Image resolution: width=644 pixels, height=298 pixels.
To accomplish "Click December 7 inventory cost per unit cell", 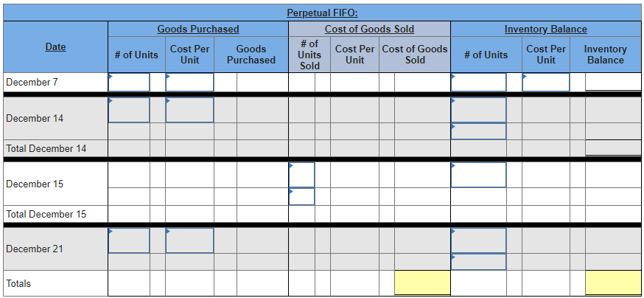I will 545,82.
